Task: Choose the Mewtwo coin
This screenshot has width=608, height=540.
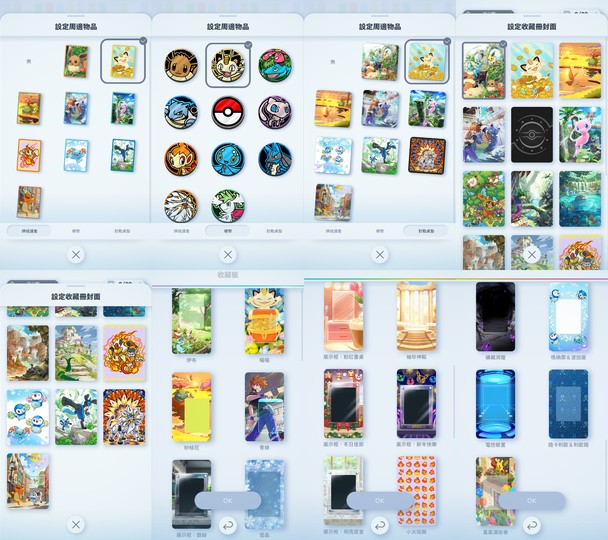Action: point(275,112)
